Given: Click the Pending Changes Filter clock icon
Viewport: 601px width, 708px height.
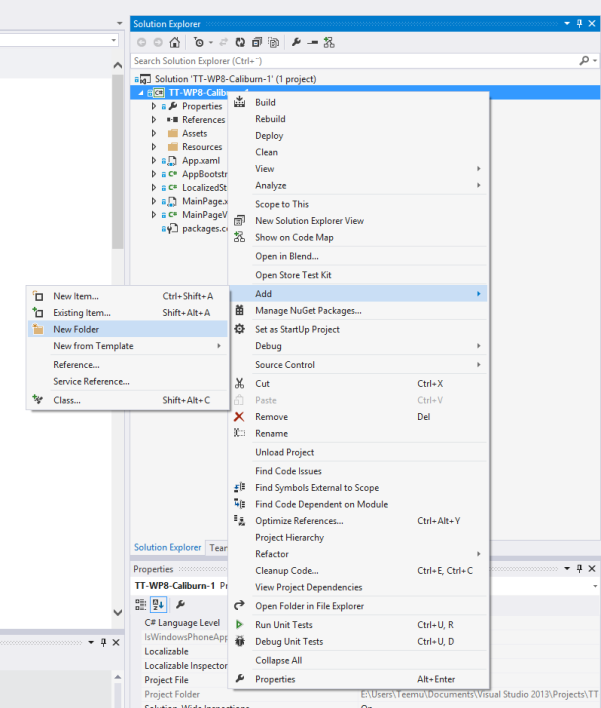Looking at the screenshot, I should [199, 42].
